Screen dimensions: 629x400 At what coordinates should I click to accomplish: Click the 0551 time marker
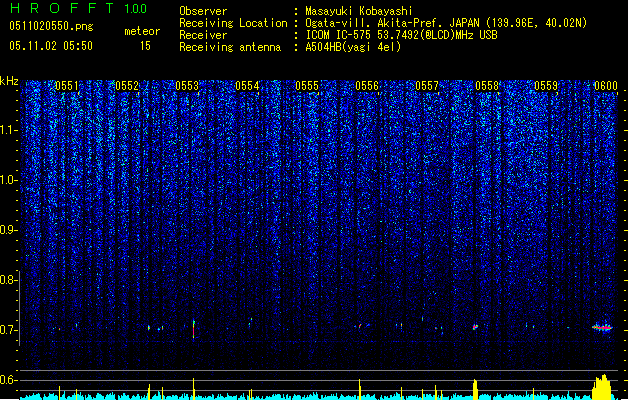pyautogui.click(x=67, y=86)
